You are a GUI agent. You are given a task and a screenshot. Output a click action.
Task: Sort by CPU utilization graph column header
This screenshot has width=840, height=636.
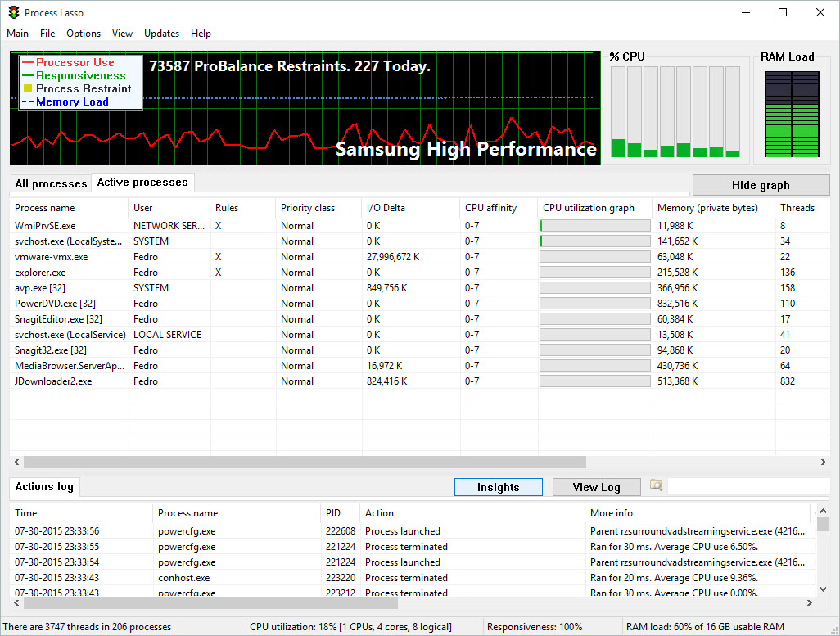[595, 208]
